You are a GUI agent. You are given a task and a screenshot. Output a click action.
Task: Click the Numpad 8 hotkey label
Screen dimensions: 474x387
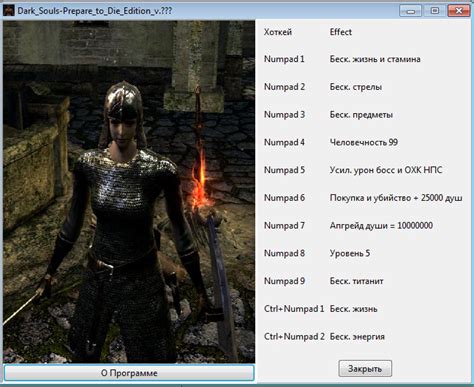pyautogui.click(x=284, y=253)
